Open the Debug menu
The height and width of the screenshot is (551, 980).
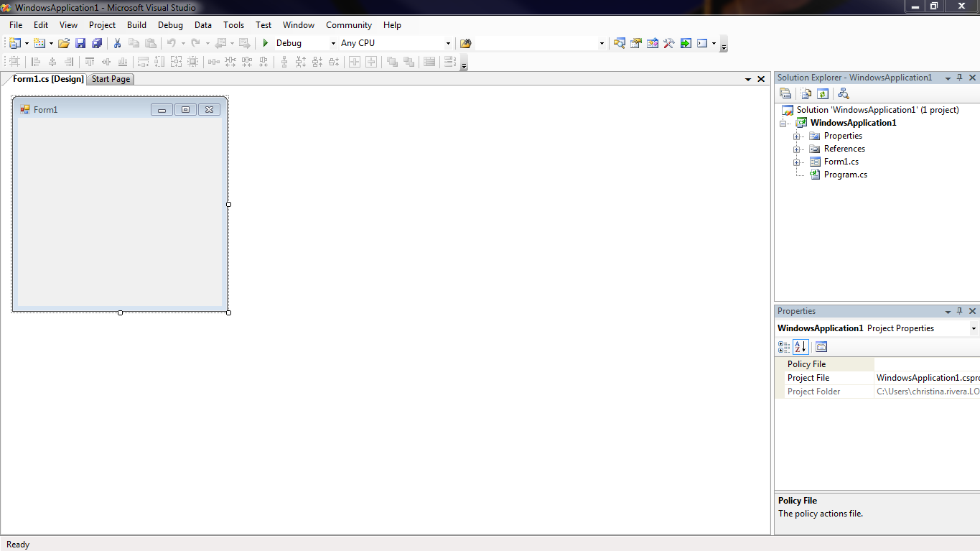tap(170, 24)
